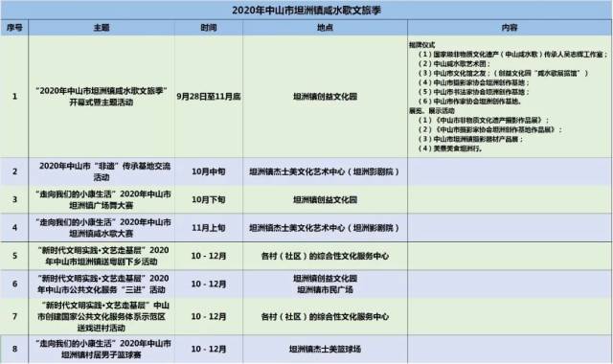The height and width of the screenshot is (364, 613).
Task: Select the "坦洲创作基地作品展" exhibition line
Action: point(490,129)
